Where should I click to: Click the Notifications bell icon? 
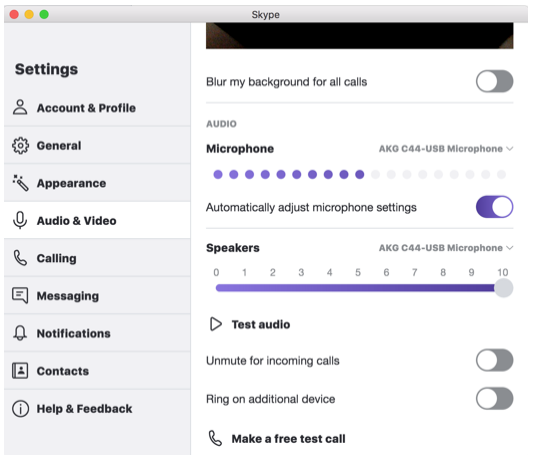tap(20, 333)
